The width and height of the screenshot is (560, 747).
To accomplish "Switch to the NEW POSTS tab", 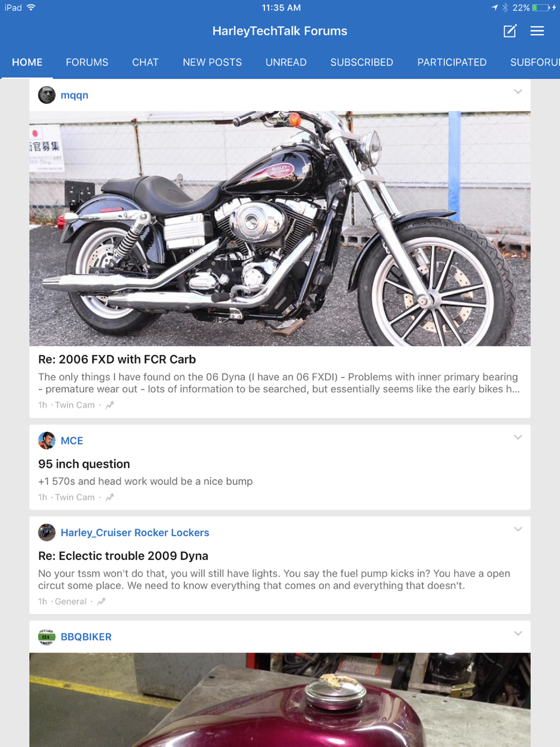I will coord(212,62).
